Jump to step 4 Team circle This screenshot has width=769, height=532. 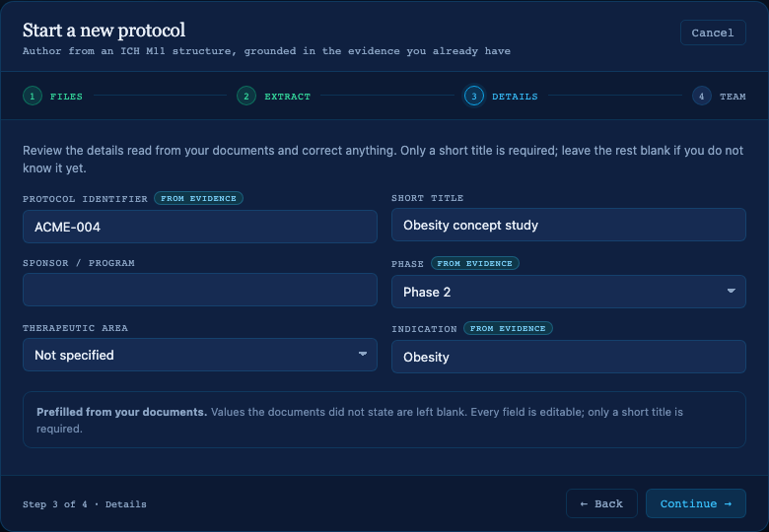coord(701,96)
